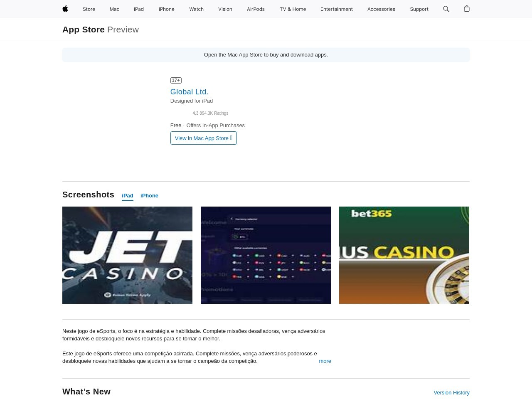The image size is (532, 399).
Task: Open the Version History link
Action: pos(451,393)
